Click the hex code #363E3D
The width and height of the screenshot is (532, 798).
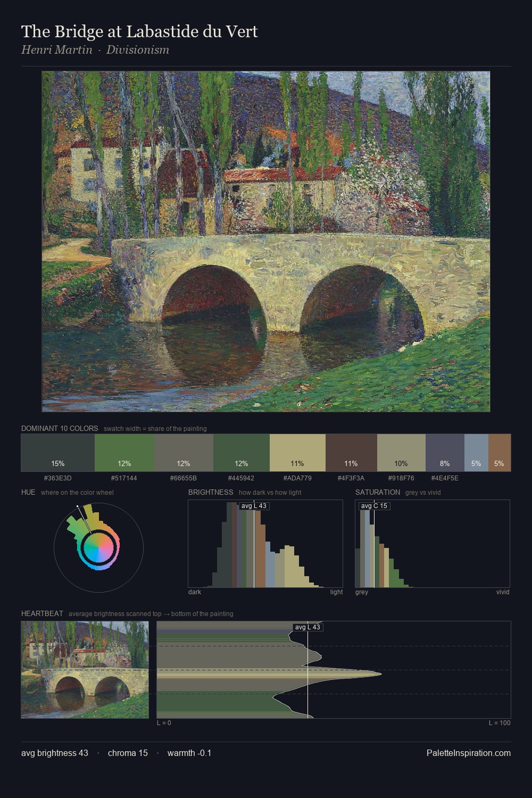58,478
